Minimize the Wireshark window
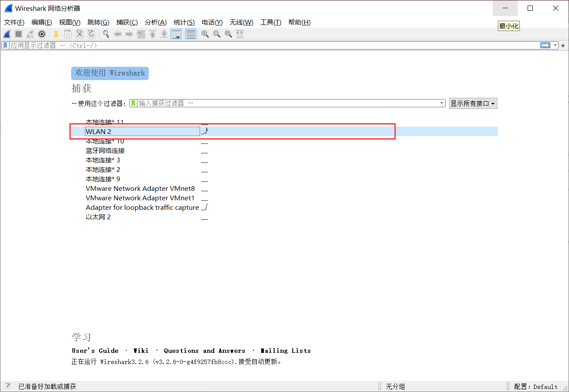 click(505, 8)
